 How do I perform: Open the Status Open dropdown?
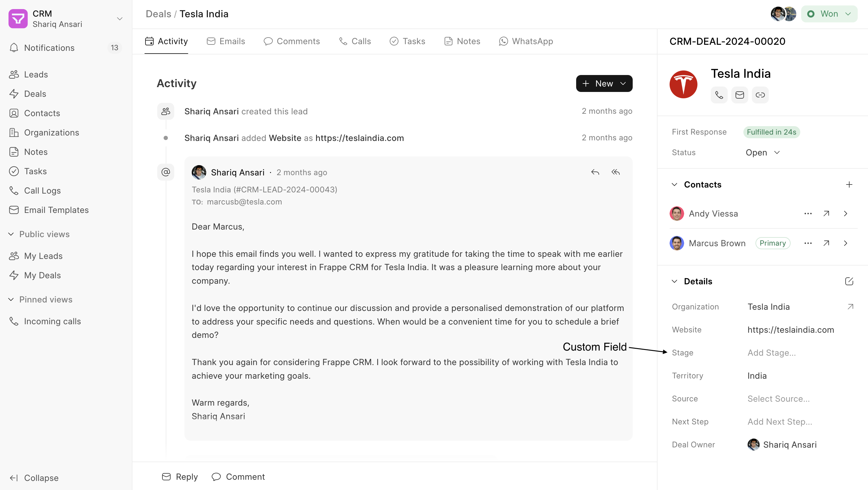[762, 152]
